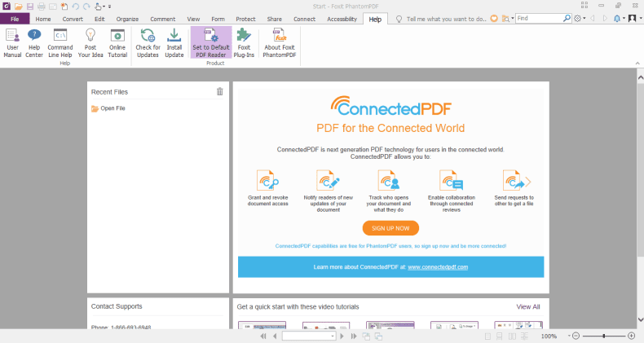Click the magnifier search icon in Find box
Image resolution: width=644 pixels, height=343 pixels.
567,18
